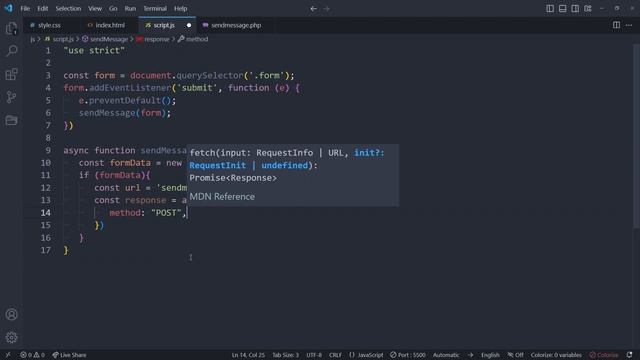The height and width of the screenshot is (360, 640).
Task: Open the Edit menu
Action: 42,9
